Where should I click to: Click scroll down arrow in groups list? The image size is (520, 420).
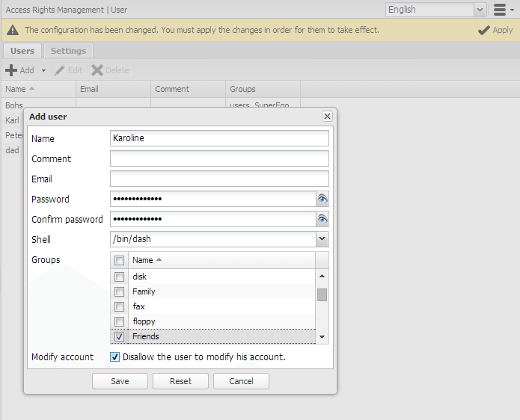pos(322,337)
